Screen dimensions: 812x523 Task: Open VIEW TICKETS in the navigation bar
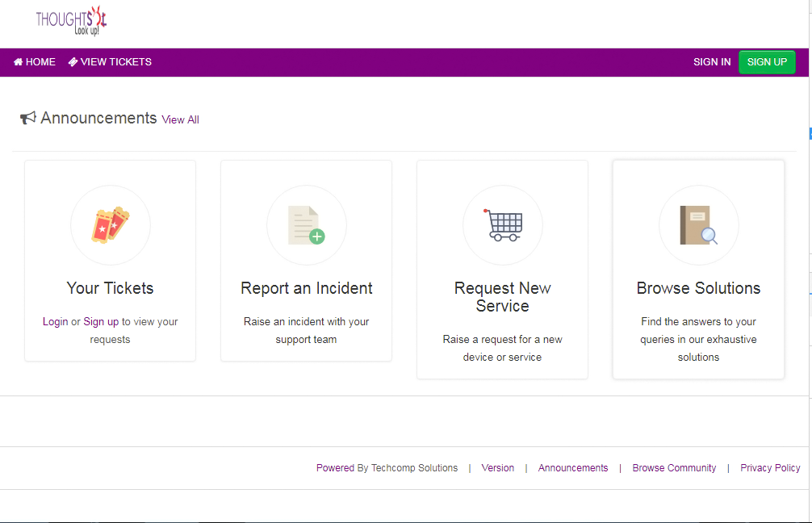pos(115,62)
